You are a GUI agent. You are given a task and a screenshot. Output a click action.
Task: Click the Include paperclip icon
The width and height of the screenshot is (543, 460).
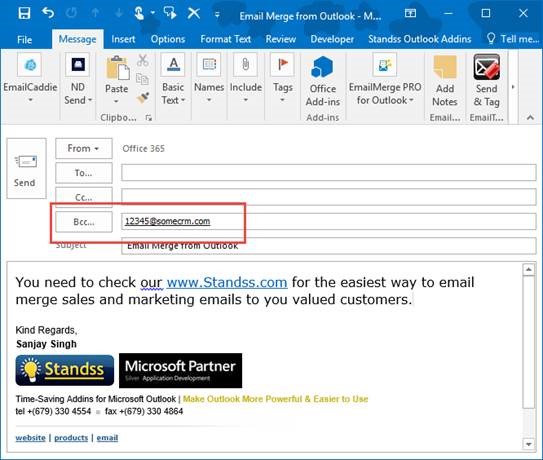point(245,65)
